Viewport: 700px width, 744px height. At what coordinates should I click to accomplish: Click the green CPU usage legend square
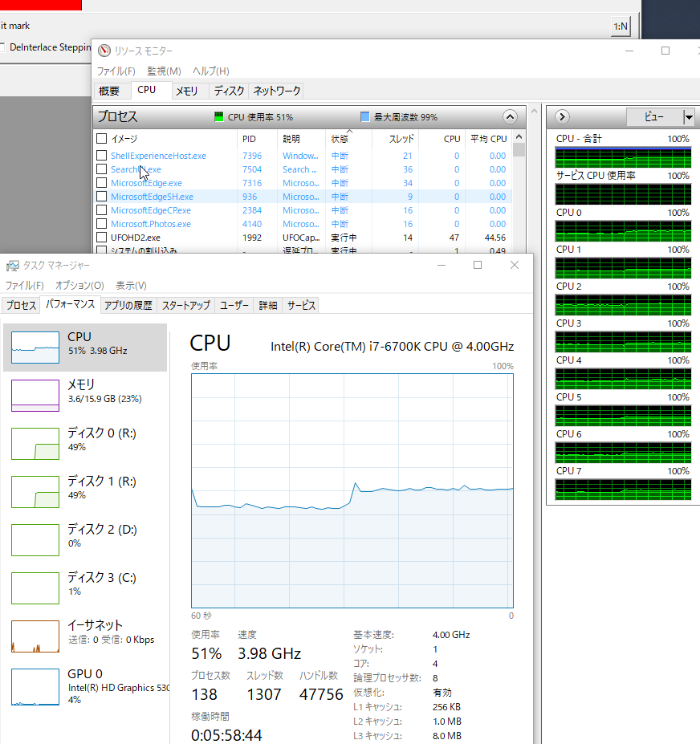click(219, 116)
